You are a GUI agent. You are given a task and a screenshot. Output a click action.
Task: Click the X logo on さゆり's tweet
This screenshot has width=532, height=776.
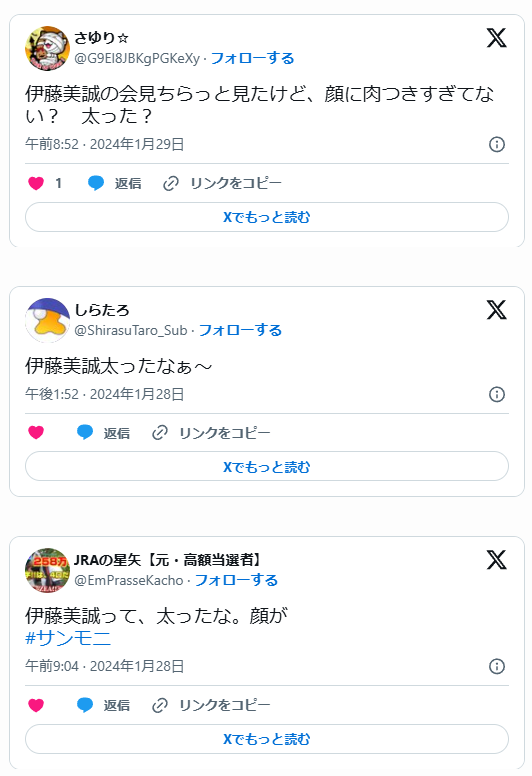496,38
